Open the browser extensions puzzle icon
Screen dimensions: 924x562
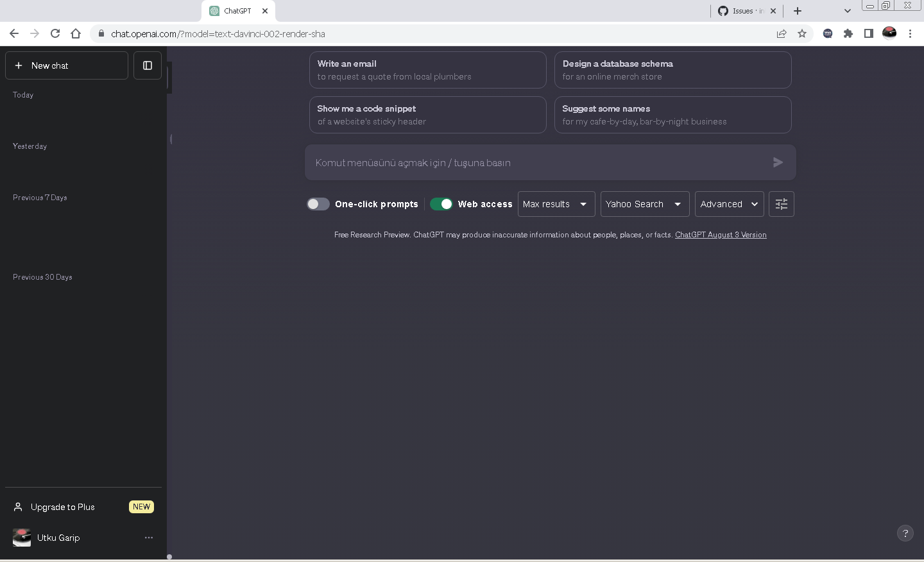click(x=848, y=33)
